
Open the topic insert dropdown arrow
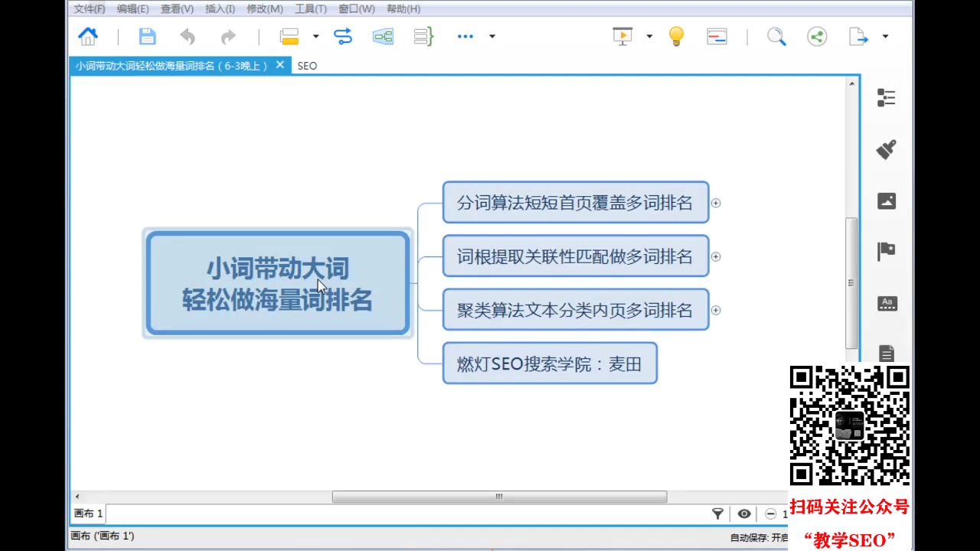pyautogui.click(x=315, y=36)
